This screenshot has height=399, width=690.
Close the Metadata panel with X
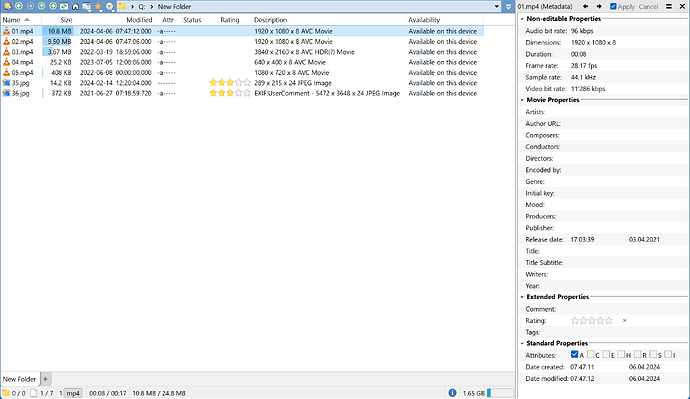(683, 6)
